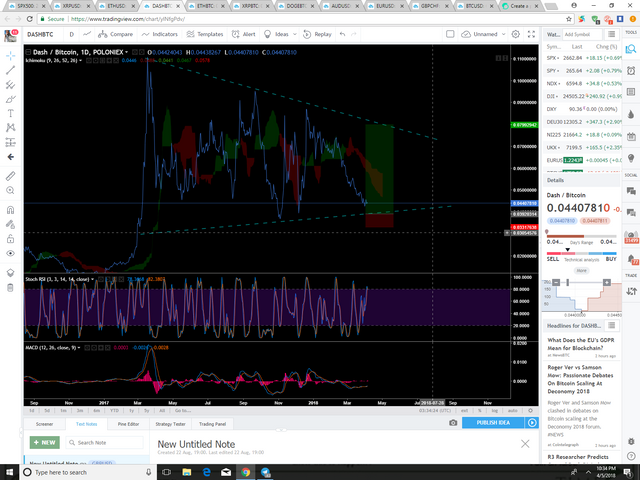
Task: Click the back arrow in left toolbar
Action: [x=11, y=157]
